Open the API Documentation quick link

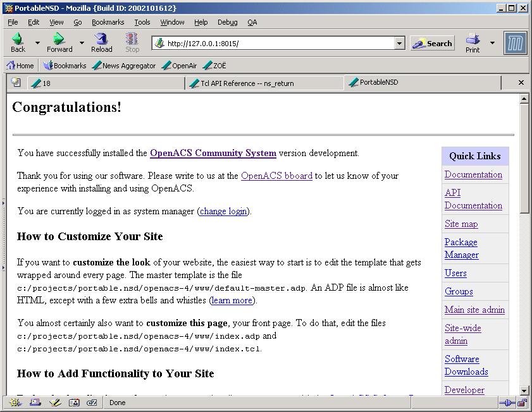(x=473, y=199)
